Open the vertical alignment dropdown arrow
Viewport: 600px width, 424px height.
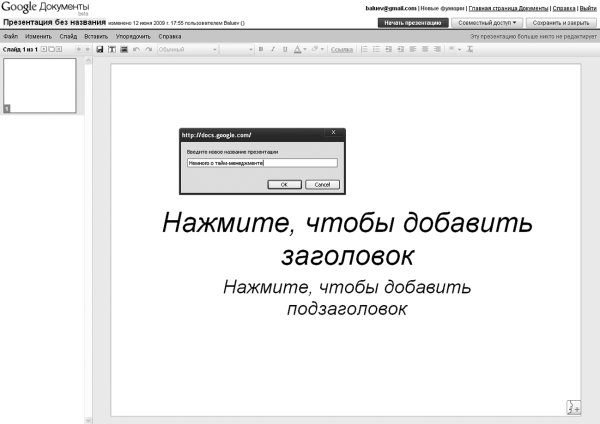click(460, 49)
